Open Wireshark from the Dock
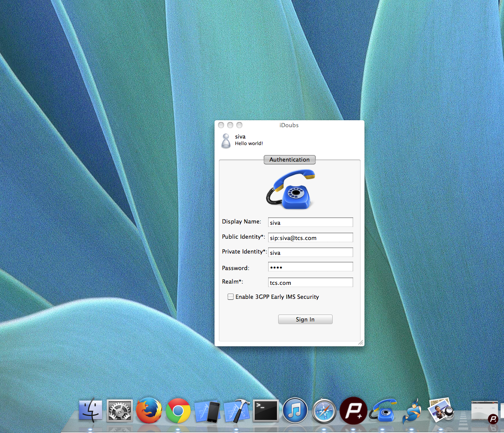Viewport: 504px width, 433px height. 412,410
